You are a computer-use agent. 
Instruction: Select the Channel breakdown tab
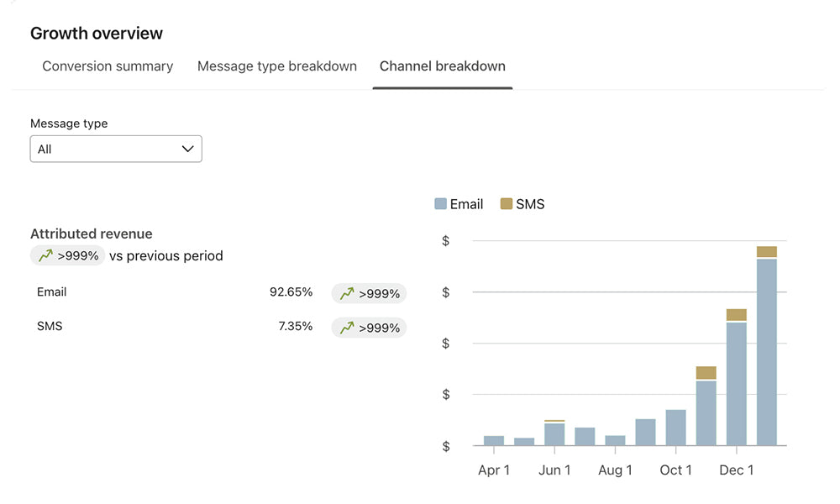pyautogui.click(x=442, y=66)
